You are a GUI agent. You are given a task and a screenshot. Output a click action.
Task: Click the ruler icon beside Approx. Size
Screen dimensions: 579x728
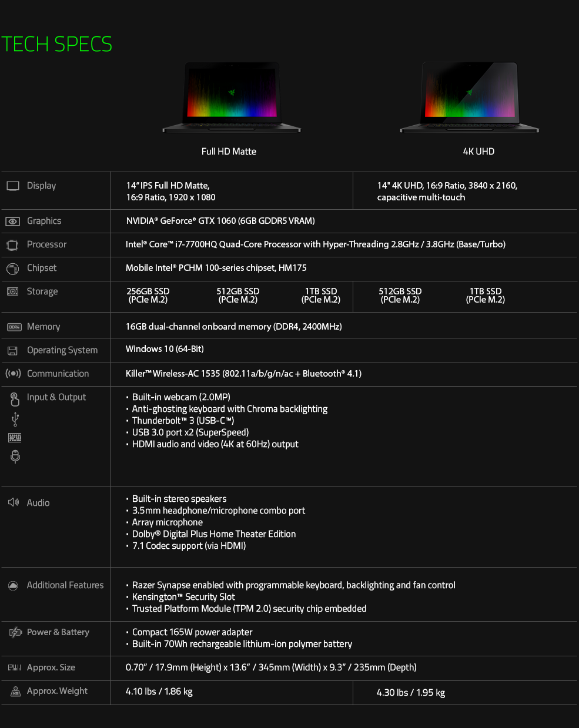(x=15, y=667)
